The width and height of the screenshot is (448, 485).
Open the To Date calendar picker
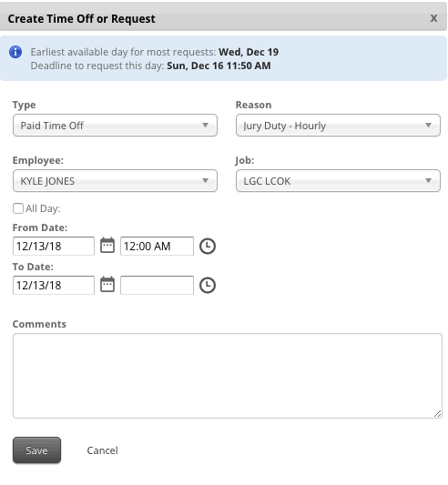pos(107,285)
